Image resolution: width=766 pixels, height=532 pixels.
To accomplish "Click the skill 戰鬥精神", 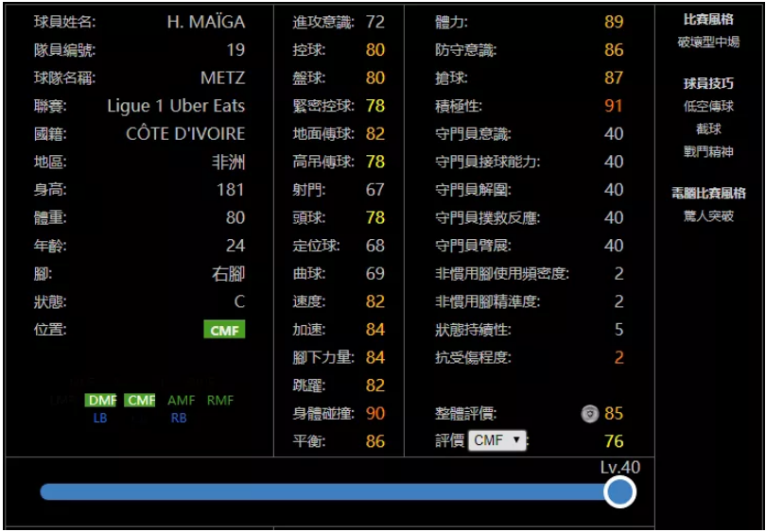I will [708, 152].
